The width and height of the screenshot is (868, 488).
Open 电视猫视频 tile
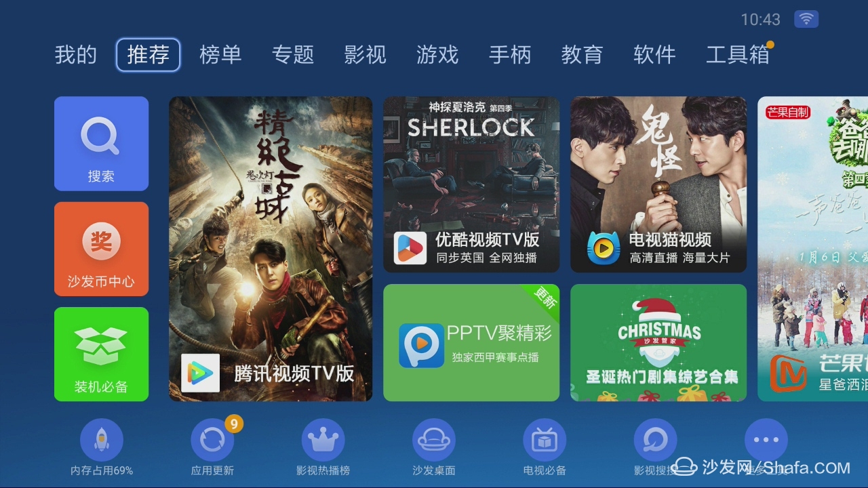[658, 184]
